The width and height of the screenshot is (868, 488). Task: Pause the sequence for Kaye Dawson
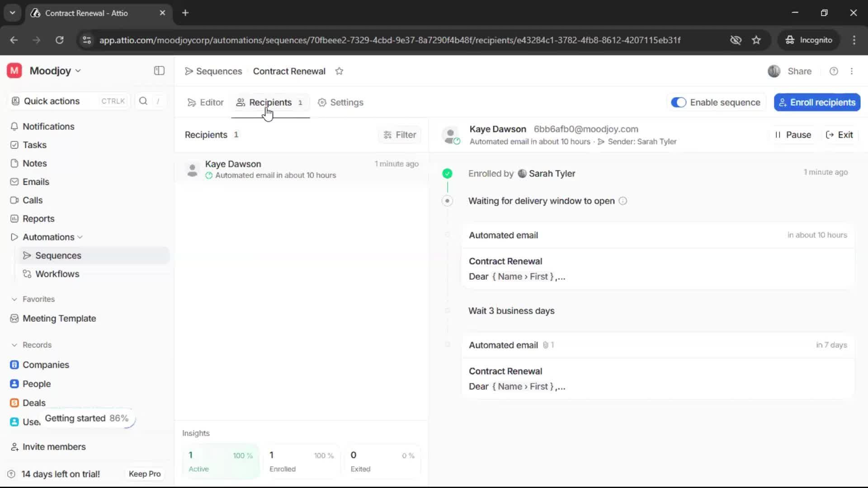point(794,135)
